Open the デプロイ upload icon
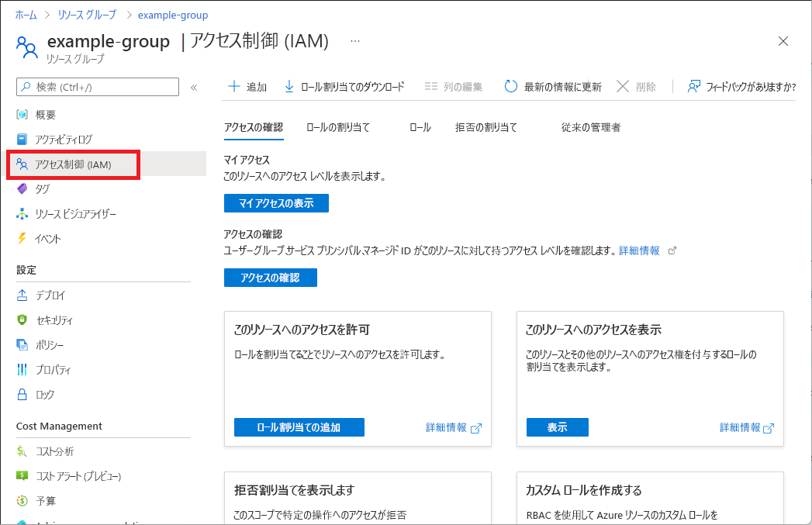This screenshot has height=525, width=812. point(22,295)
